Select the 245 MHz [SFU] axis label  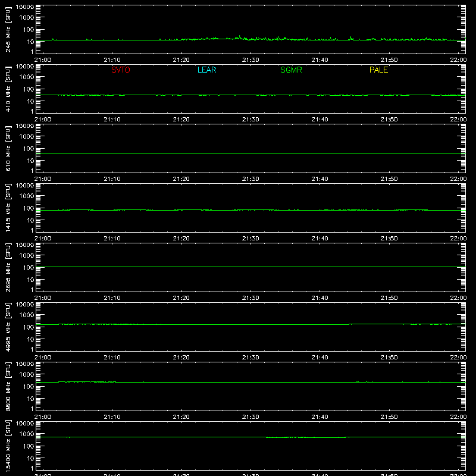pos(8,30)
